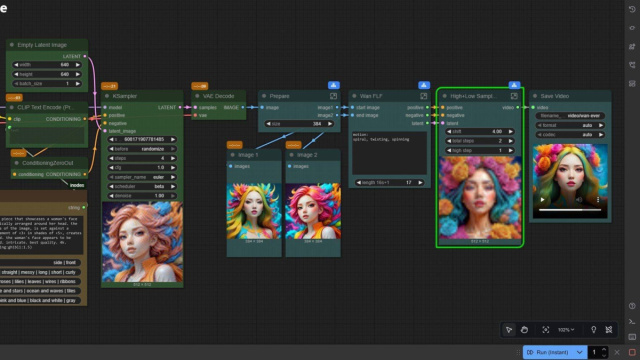Open the help question mark icon
This screenshot has height=360, width=640.
pyautogui.click(x=632, y=306)
